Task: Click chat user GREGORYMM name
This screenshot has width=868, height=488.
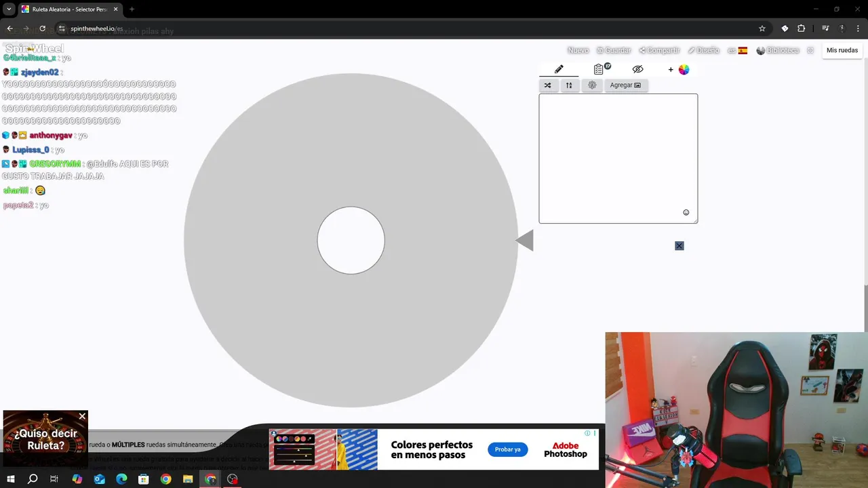Action: pyautogui.click(x=55, y=164)
